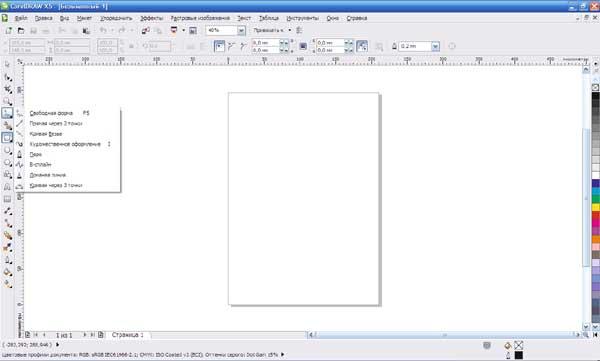Click the Freehand curve tool button in toolbox
Screen dimensions: 600x361
coord(7,113)
